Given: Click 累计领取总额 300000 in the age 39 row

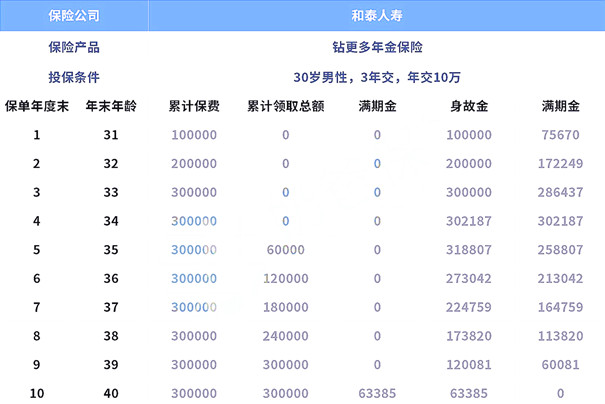Looking at the screenshot, I should (286, 365).
